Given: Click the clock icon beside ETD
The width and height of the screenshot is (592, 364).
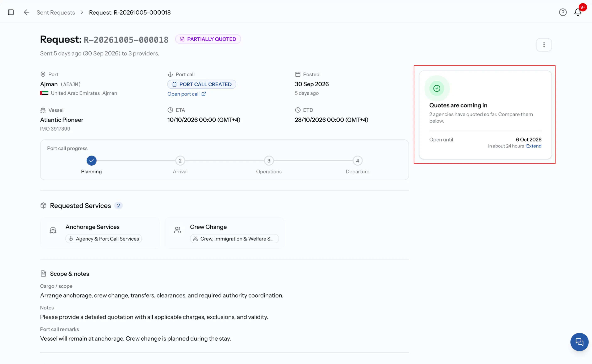Looking at the screenshot, I should 298,110.
